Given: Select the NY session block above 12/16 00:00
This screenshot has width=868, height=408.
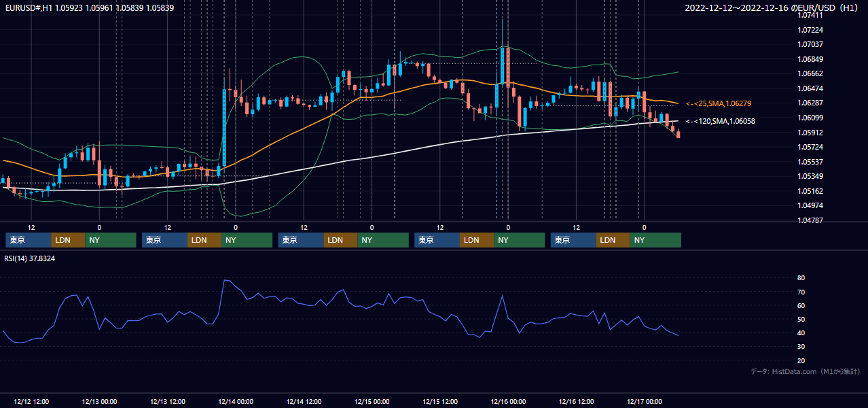Looking at the screenshot, I should pyautogui.click(x=520, y=240).
